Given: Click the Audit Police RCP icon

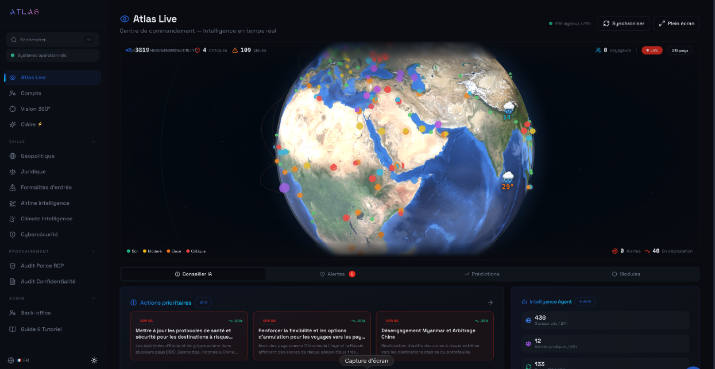Looking at the screenshot, I should (13, 266).
